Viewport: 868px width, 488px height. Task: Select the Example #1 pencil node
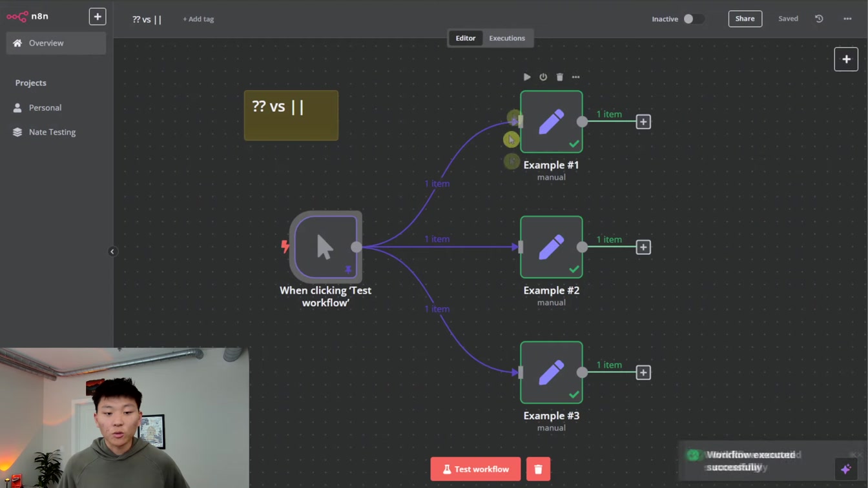(552, 122)
